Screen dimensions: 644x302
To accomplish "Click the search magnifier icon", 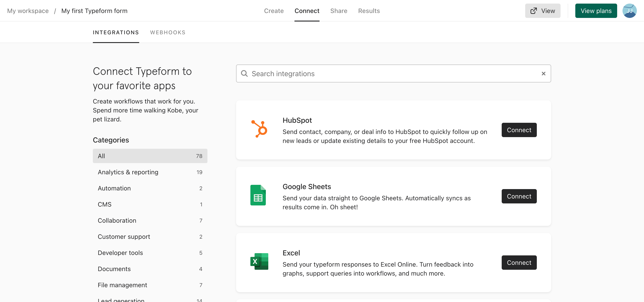I will point(244,73).
